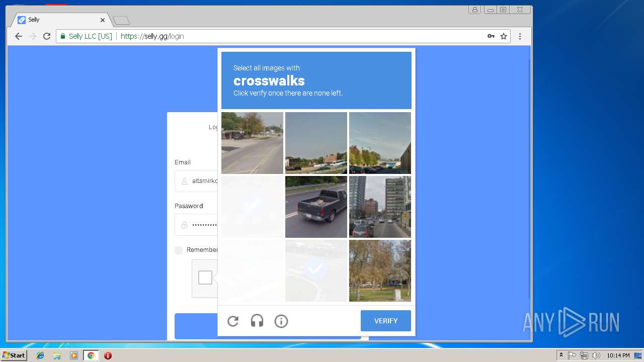This screenshot has height=362, width=644.
Task: Click the show desktop button
Action: [638, 355]
